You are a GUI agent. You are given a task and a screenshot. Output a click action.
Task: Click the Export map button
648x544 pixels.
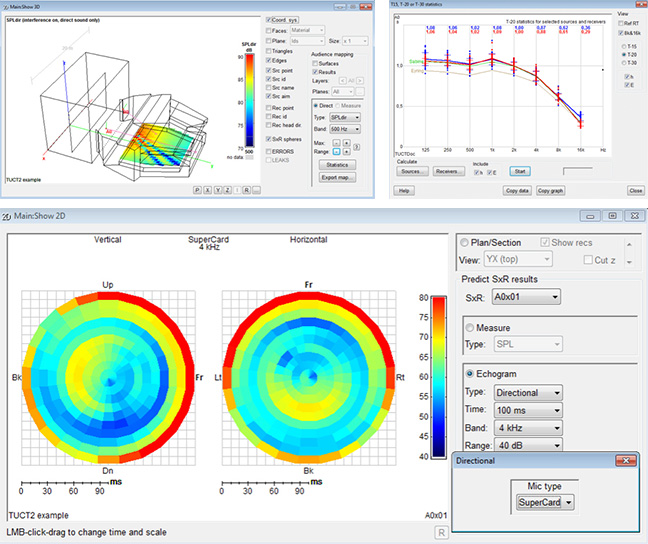pos(337,177)
